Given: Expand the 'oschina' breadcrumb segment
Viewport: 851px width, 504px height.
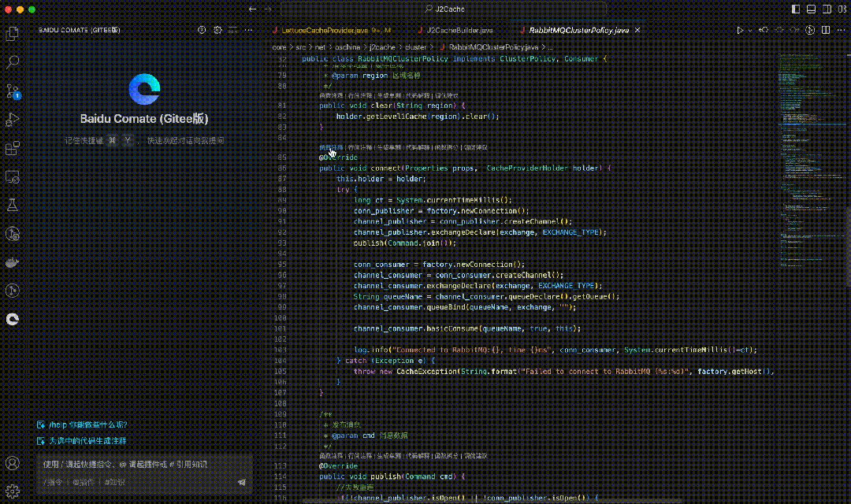Looking at the screenshot, I should coord(347,47).
